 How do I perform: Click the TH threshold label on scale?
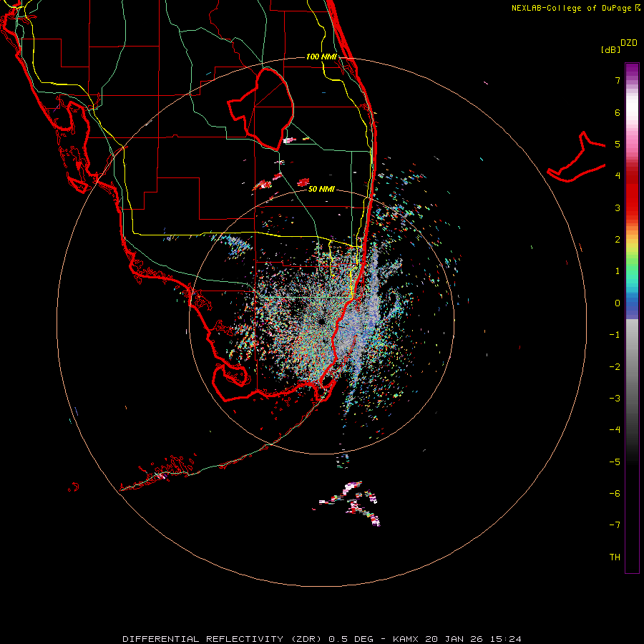click(615, 557)
